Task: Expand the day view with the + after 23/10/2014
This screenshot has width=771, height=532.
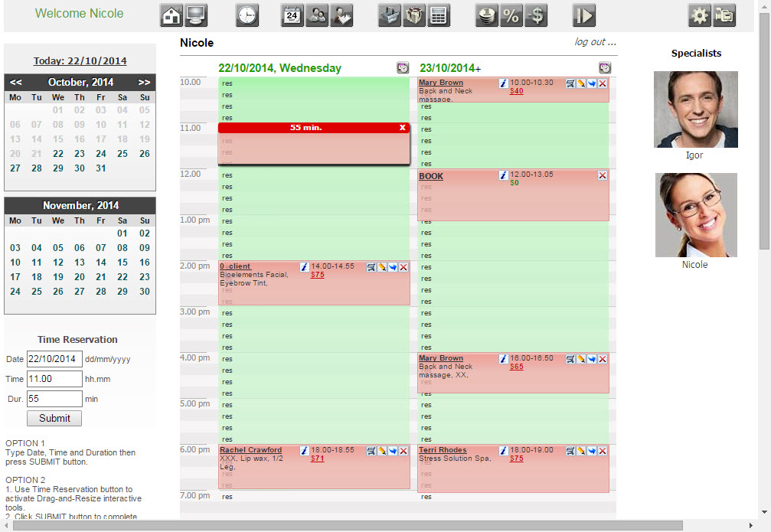Action: [x=479, y=69]
